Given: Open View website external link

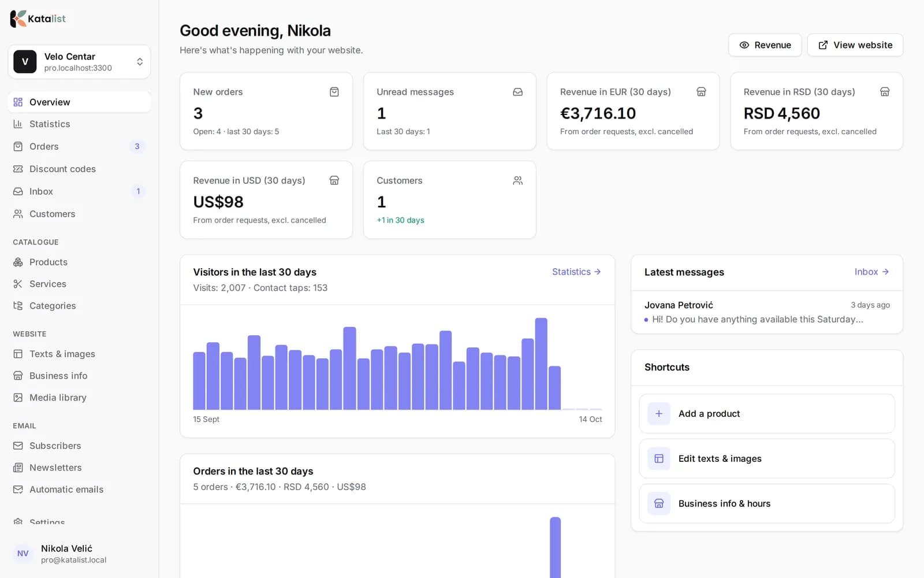Looking at the screenshot, I should pos(855,45).
